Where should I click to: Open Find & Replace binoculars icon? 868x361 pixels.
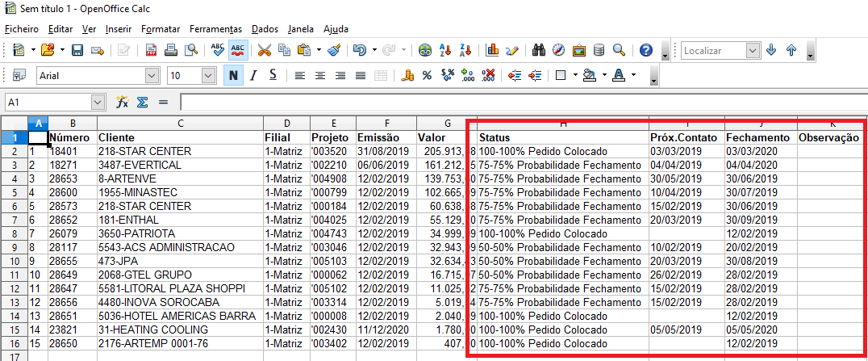[x=539, y=50]
